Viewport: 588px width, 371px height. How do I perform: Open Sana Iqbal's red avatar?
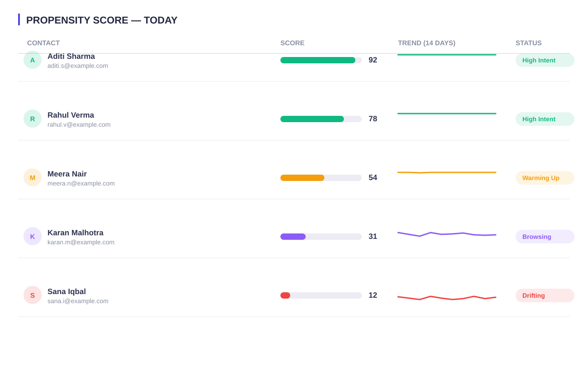pyautogui.click(x=33, y=295)
